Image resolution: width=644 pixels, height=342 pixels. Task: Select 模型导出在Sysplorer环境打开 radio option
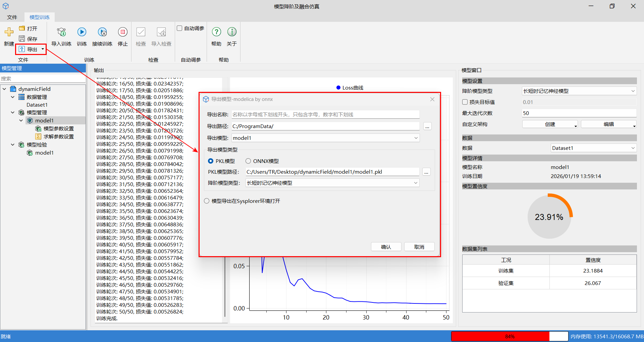click(207, 201)
